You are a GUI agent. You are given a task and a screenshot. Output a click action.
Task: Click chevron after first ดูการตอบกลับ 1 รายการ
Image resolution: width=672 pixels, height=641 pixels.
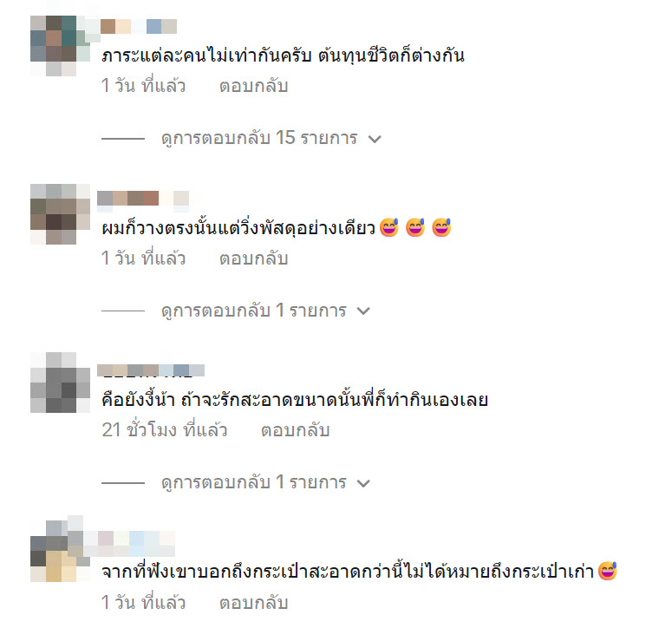(x=363, y=311)
